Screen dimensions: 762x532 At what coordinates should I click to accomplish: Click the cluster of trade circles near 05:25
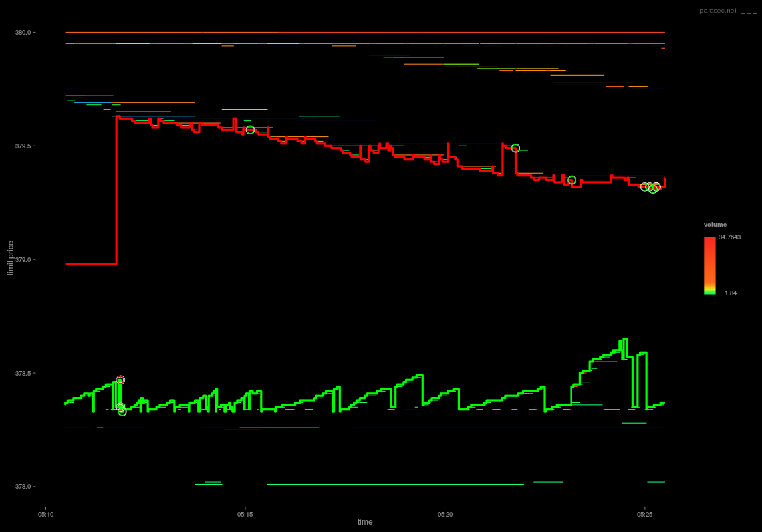pos(648,187)
